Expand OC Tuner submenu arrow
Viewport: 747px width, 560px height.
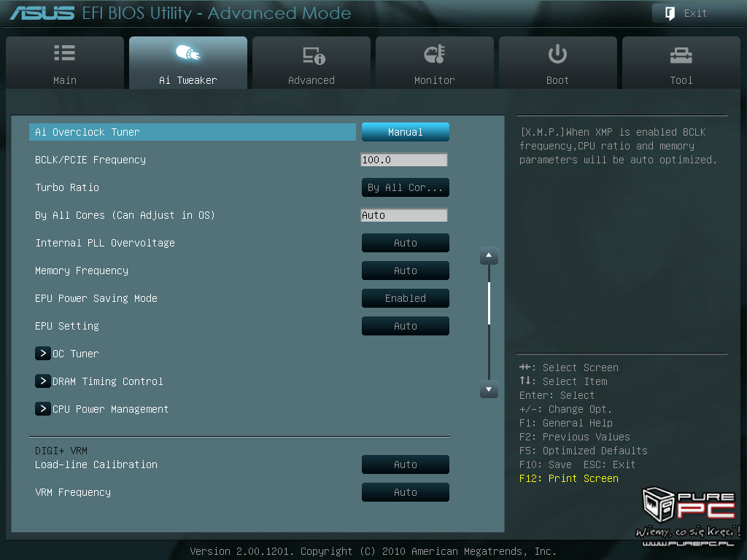point(42,354)
